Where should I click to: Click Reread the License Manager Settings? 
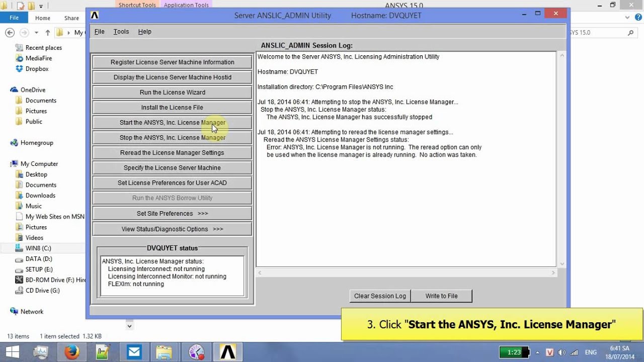pos(172,153)
